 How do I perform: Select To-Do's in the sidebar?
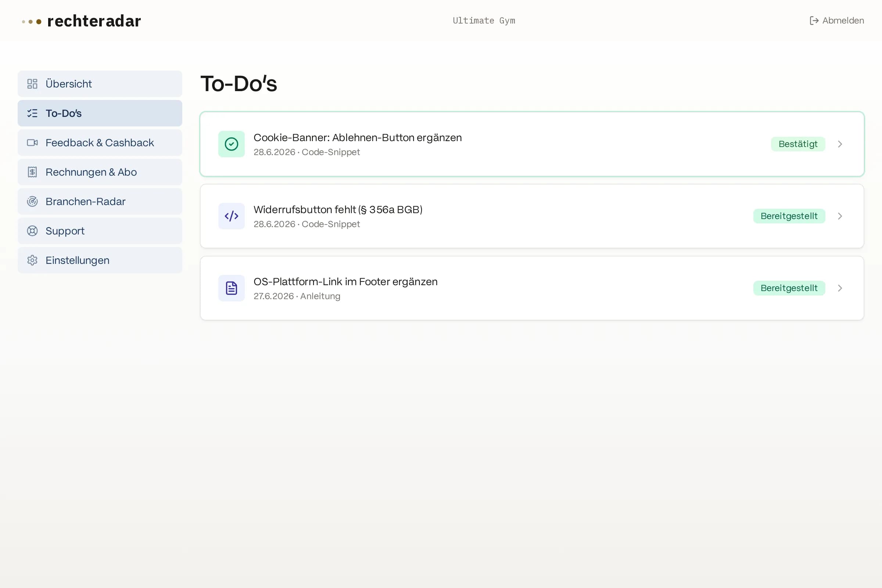(100, 113)
